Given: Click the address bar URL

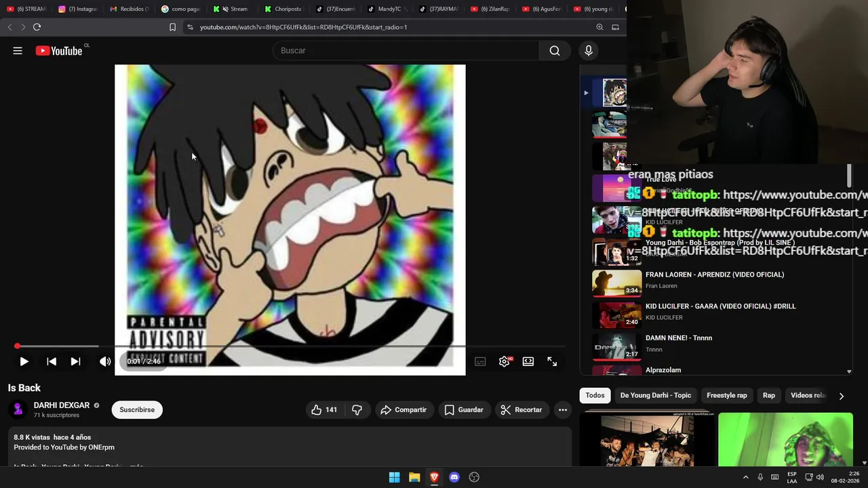Looking at the screenshot, I should pyautogui.click(x=303, y=27).
